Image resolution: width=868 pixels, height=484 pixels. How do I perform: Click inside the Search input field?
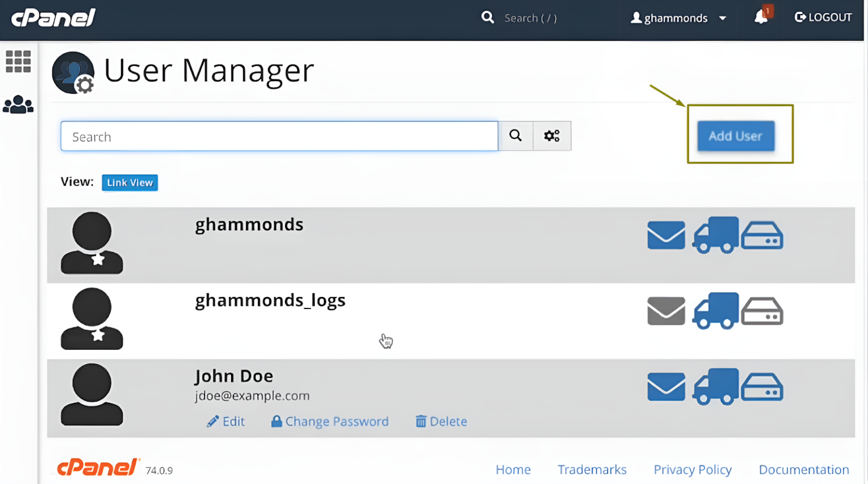[279, 136]
